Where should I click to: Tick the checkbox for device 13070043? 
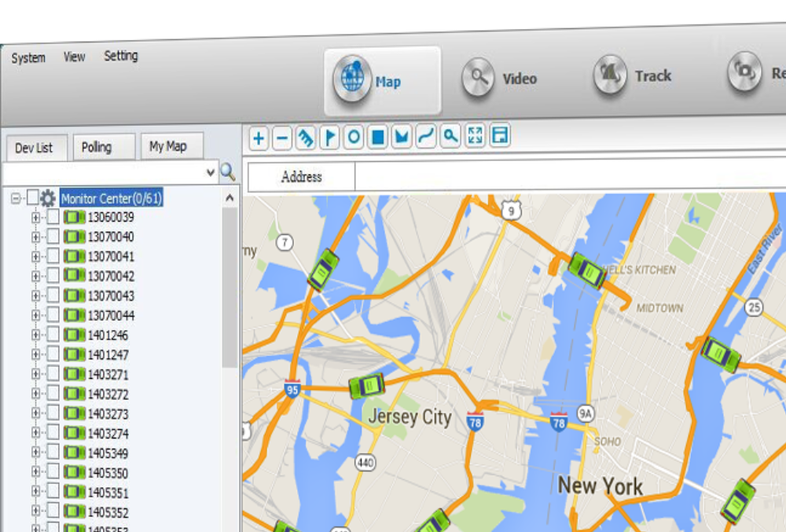[x=53, y=295]
